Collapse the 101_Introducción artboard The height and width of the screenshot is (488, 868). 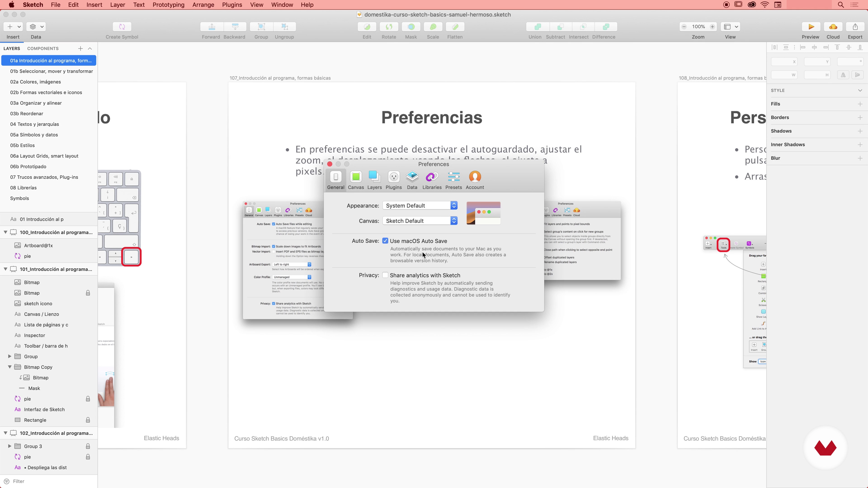(x=5, y=269)
